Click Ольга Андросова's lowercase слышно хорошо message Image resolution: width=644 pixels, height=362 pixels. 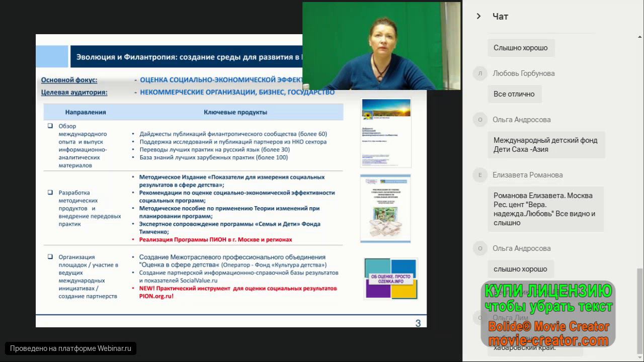pyautogui.click(x=520, y=269)
